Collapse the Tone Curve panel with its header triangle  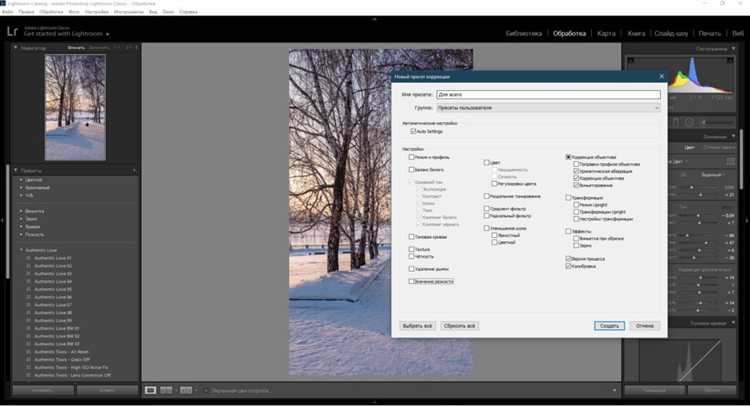733,323
